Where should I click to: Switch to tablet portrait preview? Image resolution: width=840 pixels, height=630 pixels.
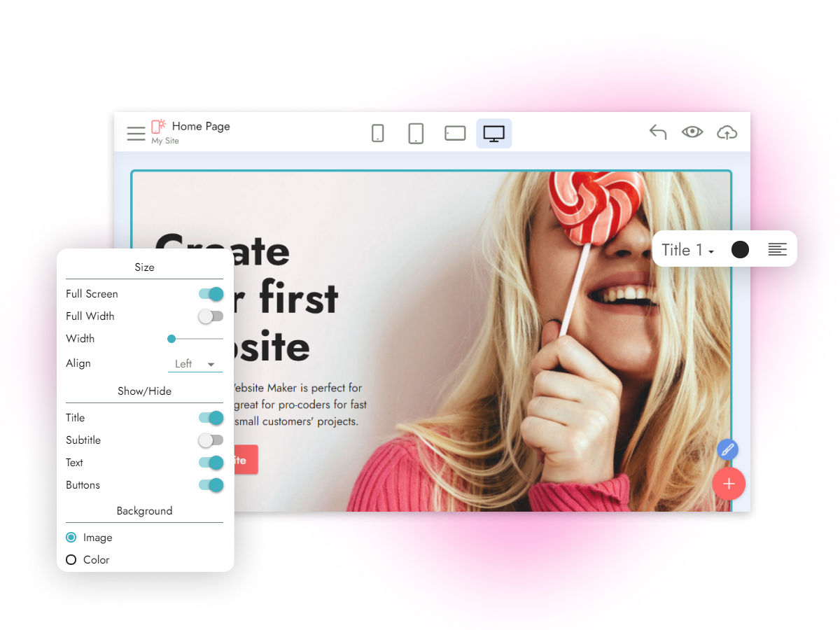416,133
